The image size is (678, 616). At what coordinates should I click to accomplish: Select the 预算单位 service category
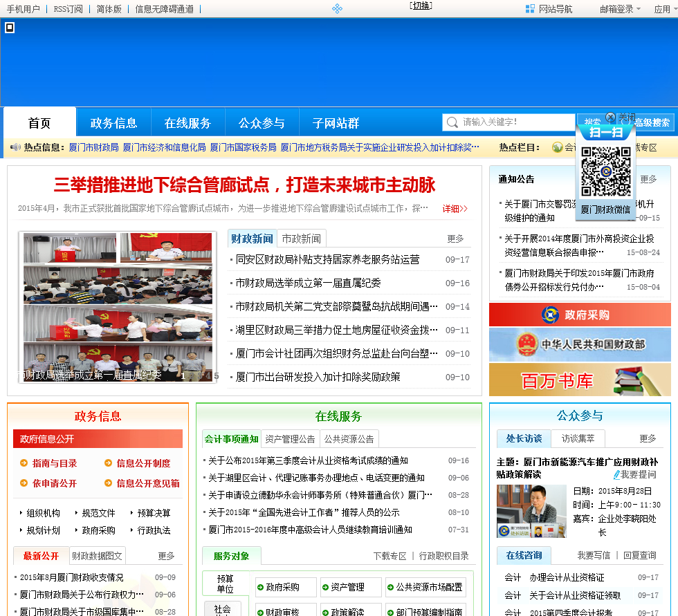coord(226,584)
